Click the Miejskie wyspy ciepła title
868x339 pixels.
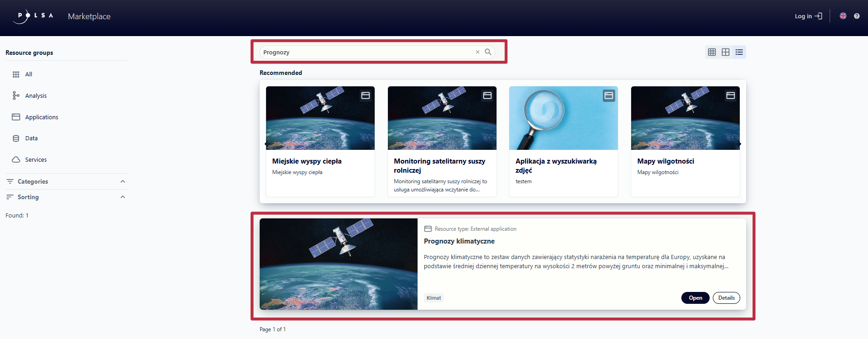(x=307, y=161)
